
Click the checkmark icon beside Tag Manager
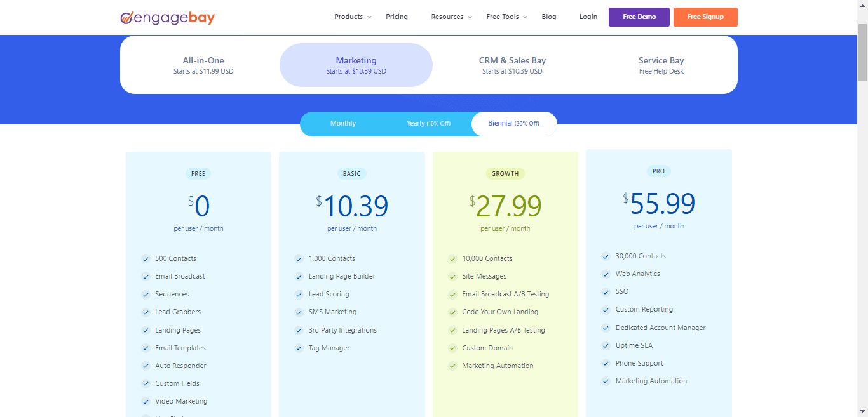[x=299, y=348]
